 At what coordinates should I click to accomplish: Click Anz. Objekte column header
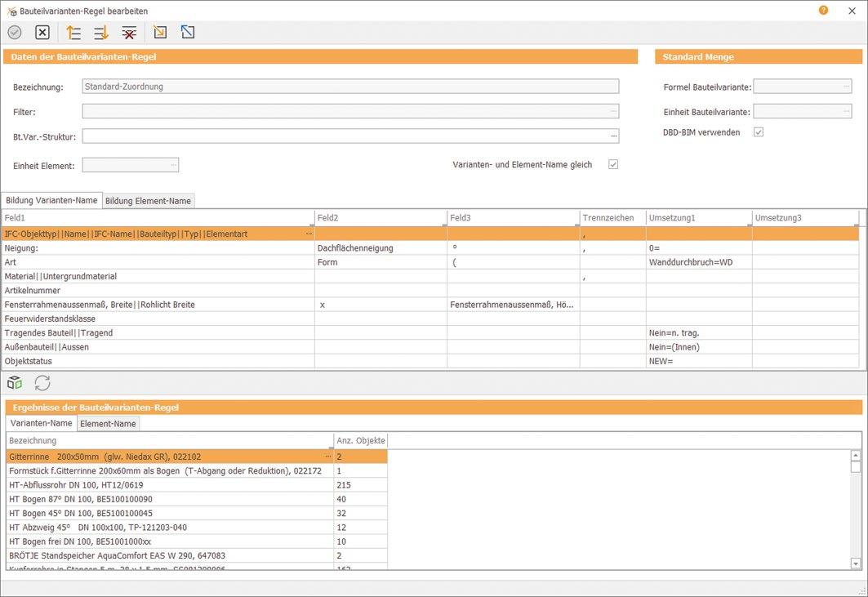click(x=360, y=441)
